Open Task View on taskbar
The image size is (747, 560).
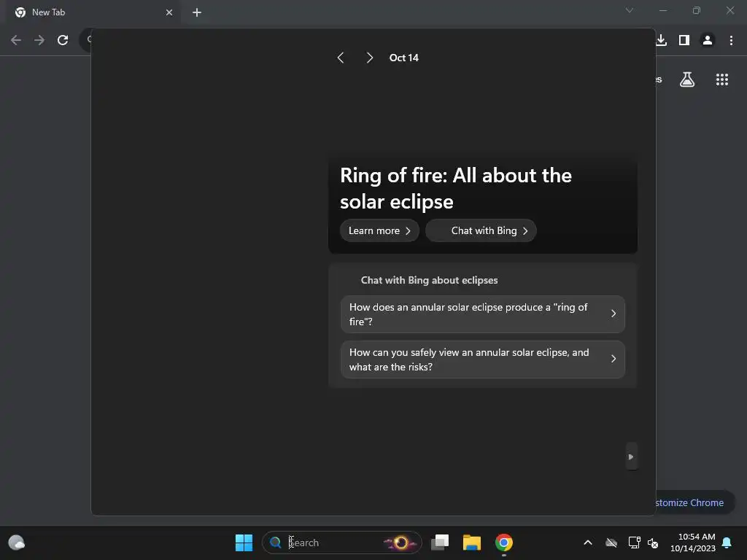(440, 542)
